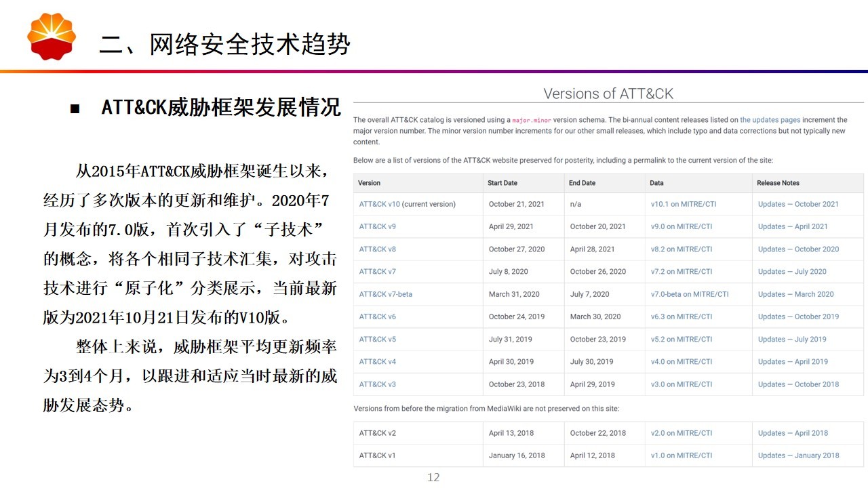Open 'the updates pages' link

[x=770, y=120]
